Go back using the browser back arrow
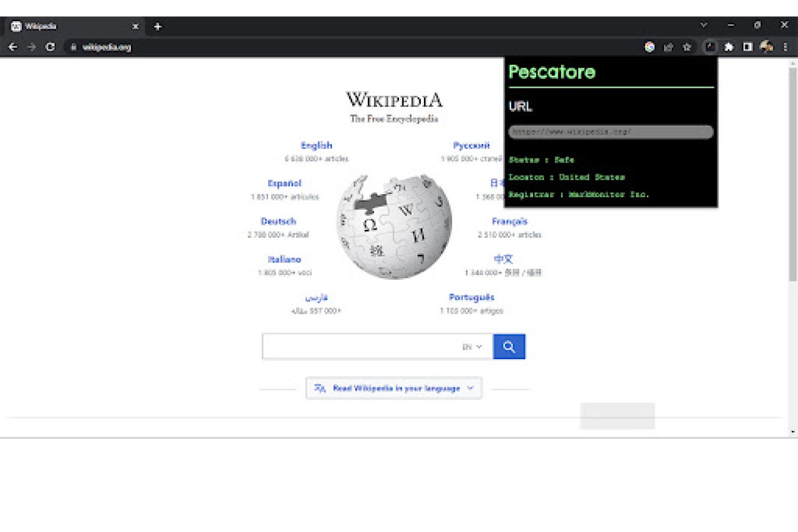This screenshot has height=532, width=798. 13,47
